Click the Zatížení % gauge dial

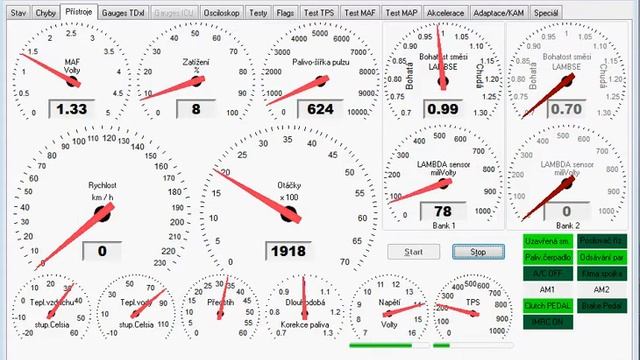pyautogui.click(x=196, y=71)
